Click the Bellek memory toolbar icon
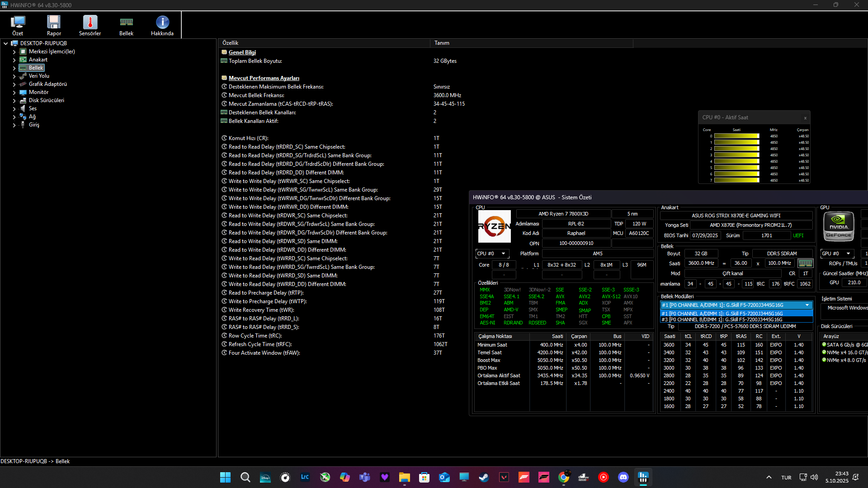The width and height of the screenshot is (868, 488). (x=126, y=25)
